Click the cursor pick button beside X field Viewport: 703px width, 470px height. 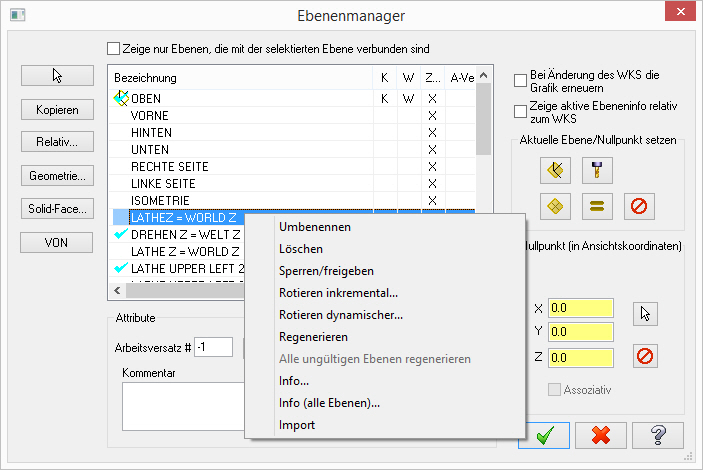(645, 313)
